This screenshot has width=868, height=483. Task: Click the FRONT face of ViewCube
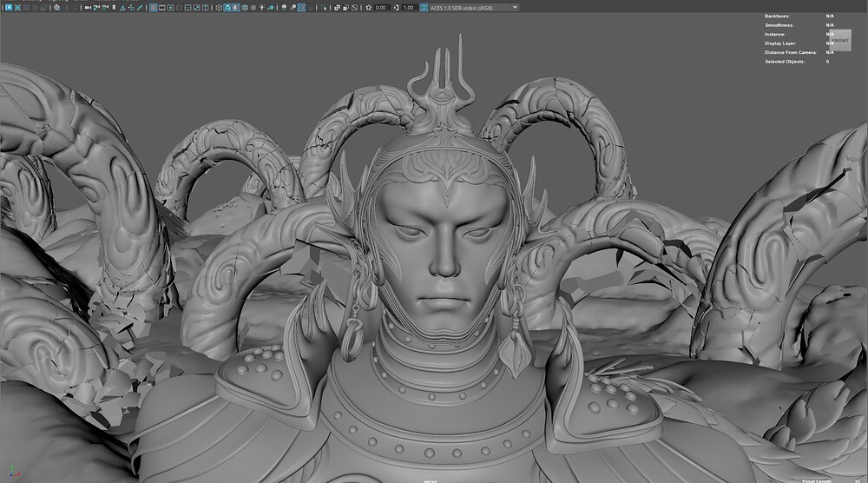coord(840,40)
